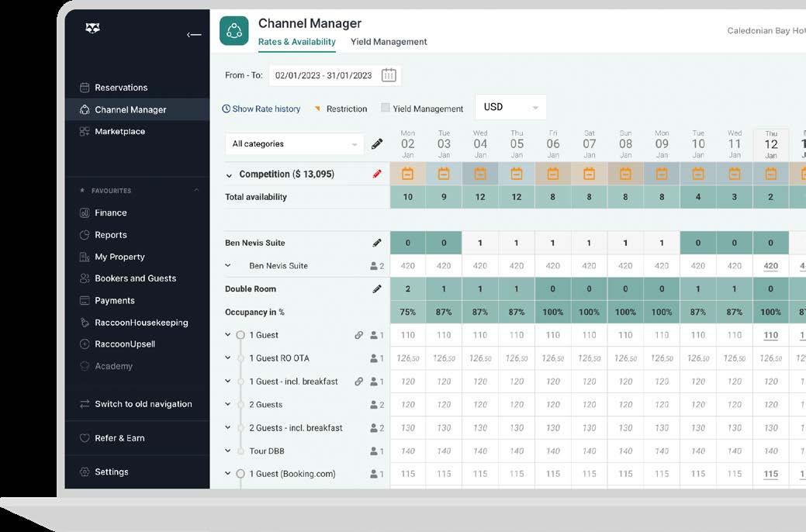The image size is (806, 532).
Task: Click Double Room availability 2 on Mon 02
Action: tap(407, 288)
